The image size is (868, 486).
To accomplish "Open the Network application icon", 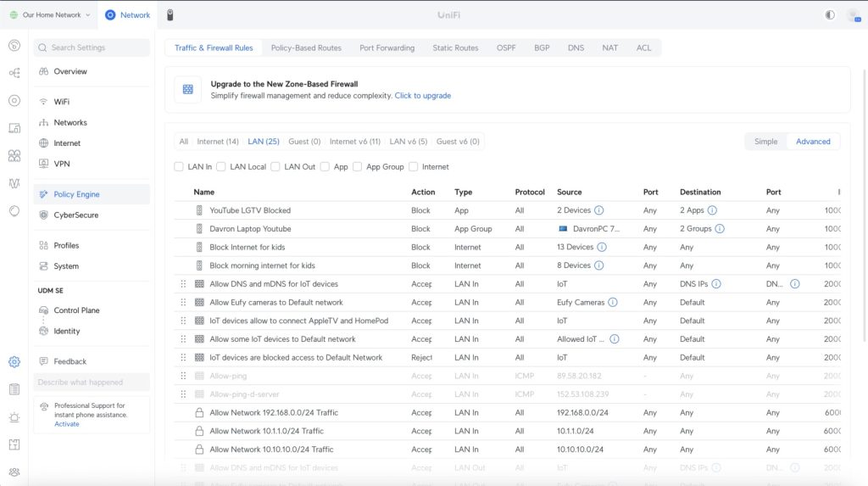I will click(x=110, y=15).
